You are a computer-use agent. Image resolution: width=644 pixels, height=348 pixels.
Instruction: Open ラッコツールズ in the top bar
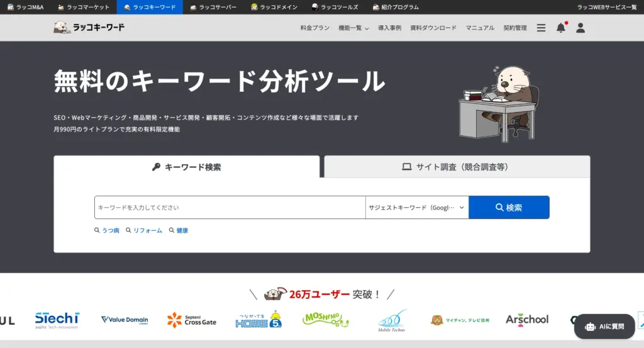pyautogui.click(x=335, y=7)
